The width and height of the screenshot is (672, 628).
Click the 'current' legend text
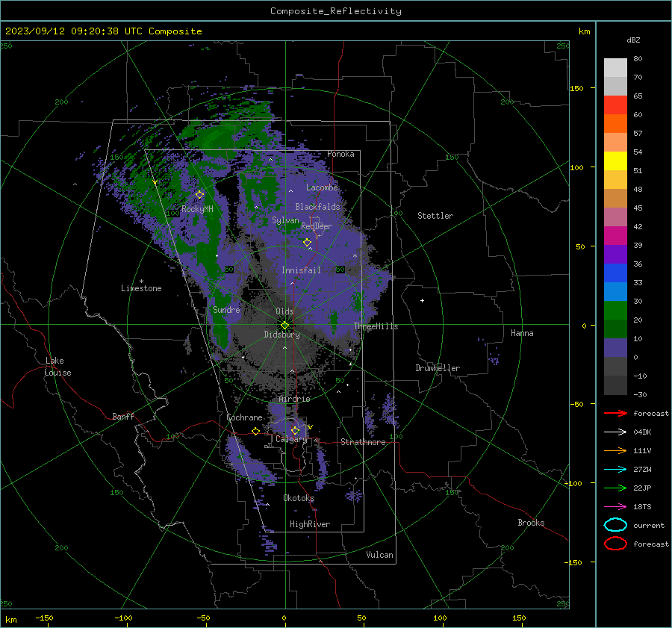coord(649,525)
